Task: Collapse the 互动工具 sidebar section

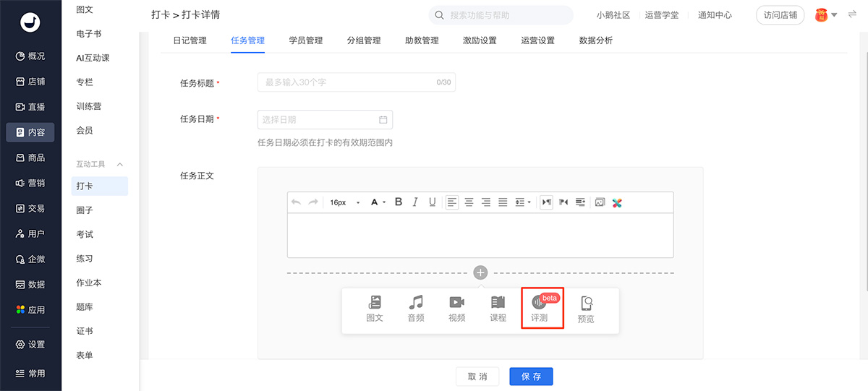Action: [x=120, y=164]
